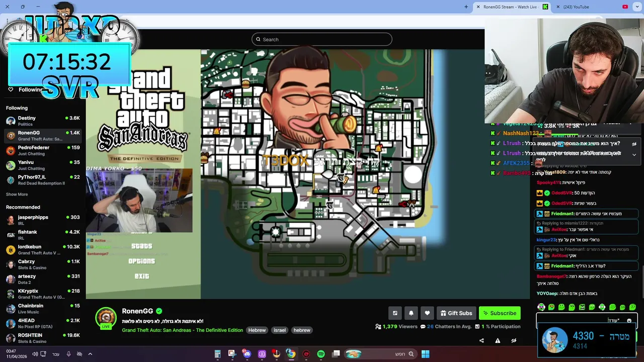The image size is (644, 362).
Task: Open Discord from the taskbar
Action: [x=247, y=354]
